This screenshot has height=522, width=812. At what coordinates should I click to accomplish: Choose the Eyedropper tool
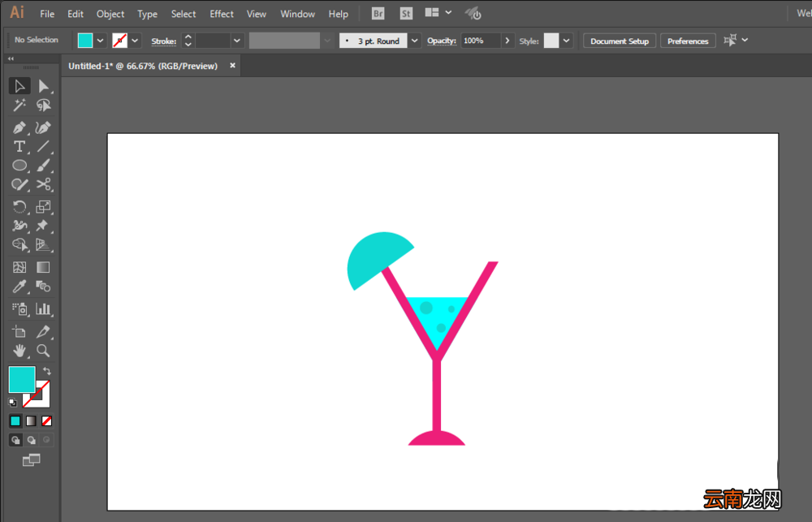pyautogui.click(x=19, y=287)
